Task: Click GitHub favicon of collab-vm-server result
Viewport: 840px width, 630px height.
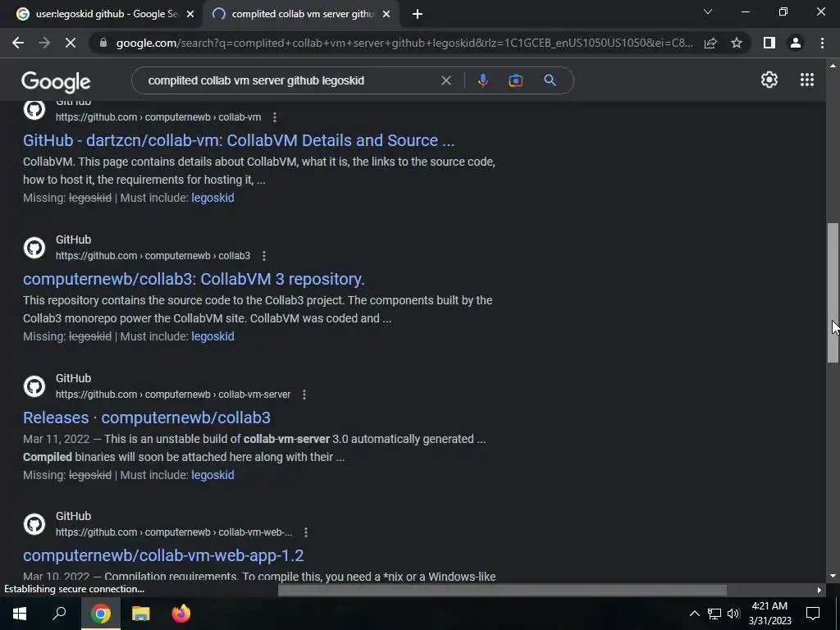Action: 34,386
